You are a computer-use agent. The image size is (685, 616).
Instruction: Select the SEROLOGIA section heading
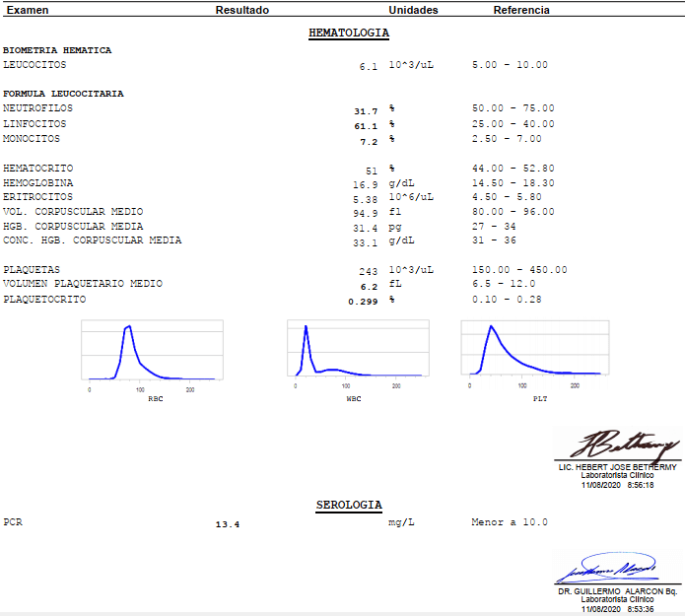349,505
